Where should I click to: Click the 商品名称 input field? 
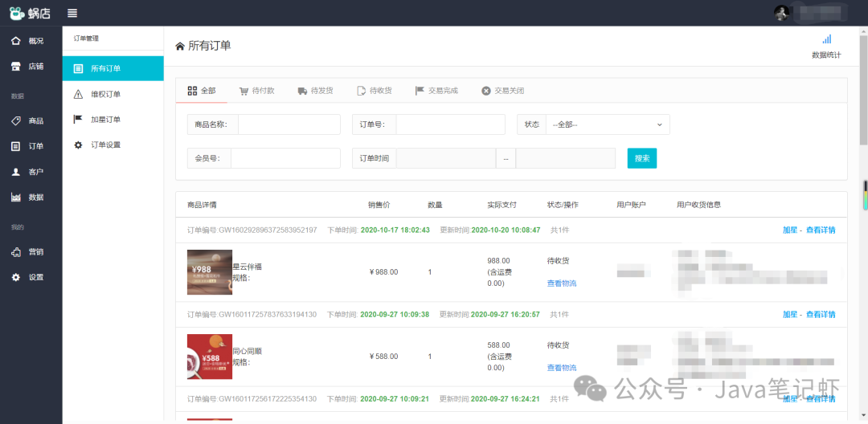click(289, 124)
